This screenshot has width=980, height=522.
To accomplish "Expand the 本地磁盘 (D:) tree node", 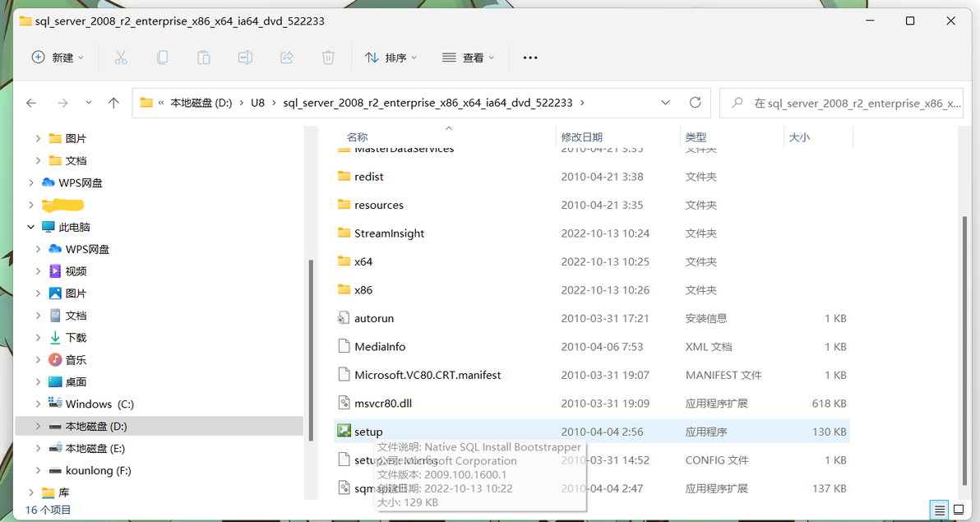I will (x=38, y=427).
